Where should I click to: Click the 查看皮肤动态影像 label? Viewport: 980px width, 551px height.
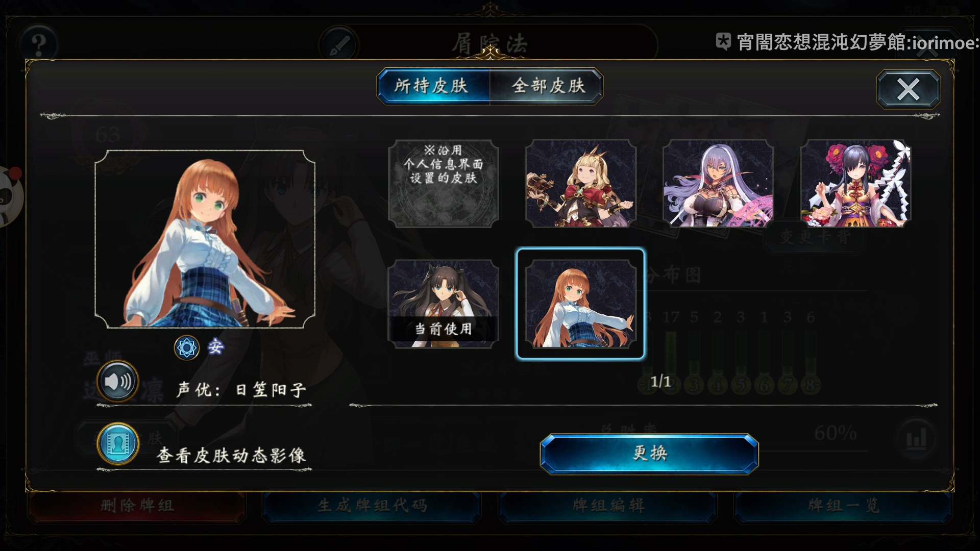coord(231,455)
